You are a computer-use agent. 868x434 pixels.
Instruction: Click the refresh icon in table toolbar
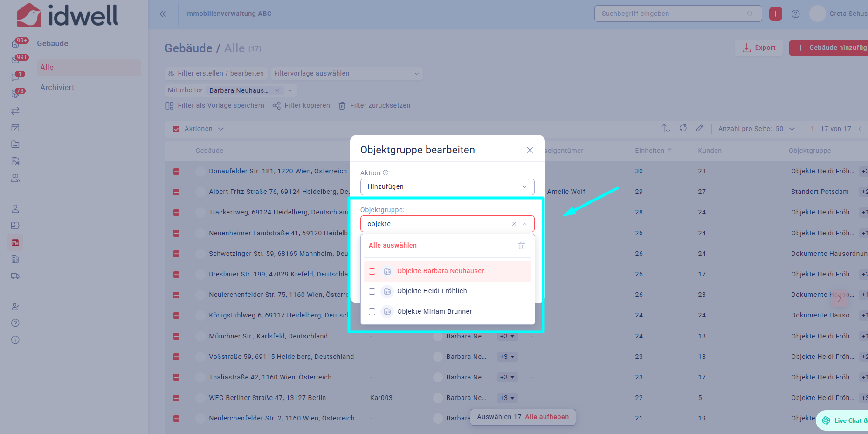point(683,128)
